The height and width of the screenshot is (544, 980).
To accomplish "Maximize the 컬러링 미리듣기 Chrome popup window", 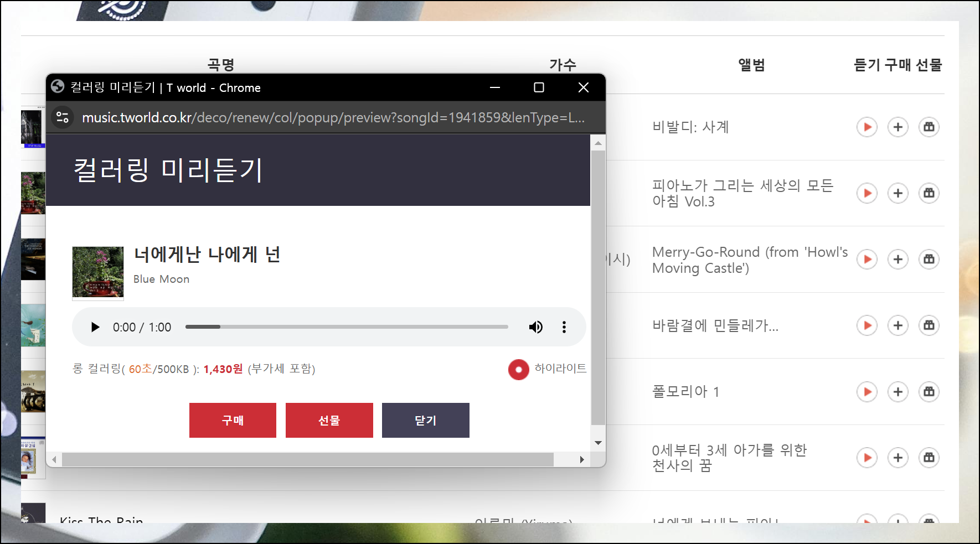I will [539, 87].
